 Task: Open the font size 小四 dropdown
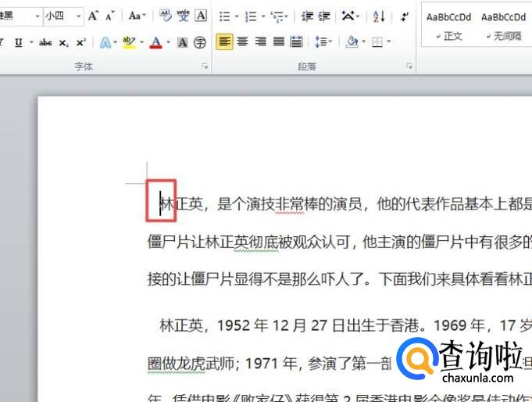[x=79, y=16]
